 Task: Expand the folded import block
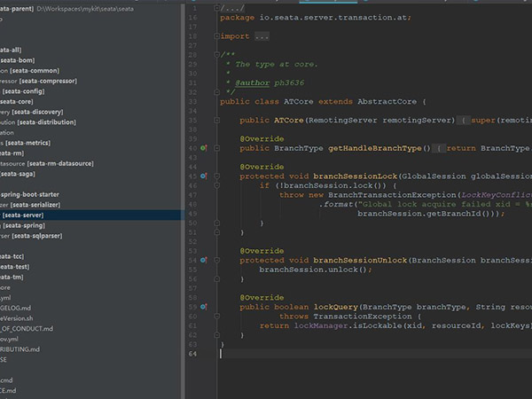tap(262, 36)
